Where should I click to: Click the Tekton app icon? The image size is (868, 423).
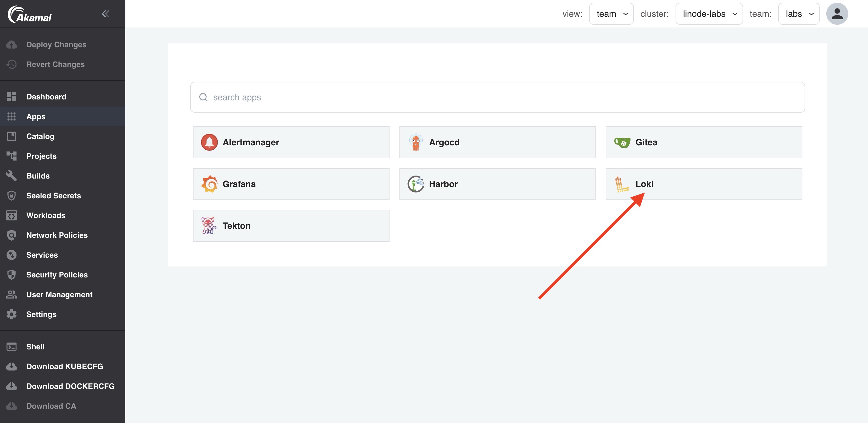click(209, 225)
